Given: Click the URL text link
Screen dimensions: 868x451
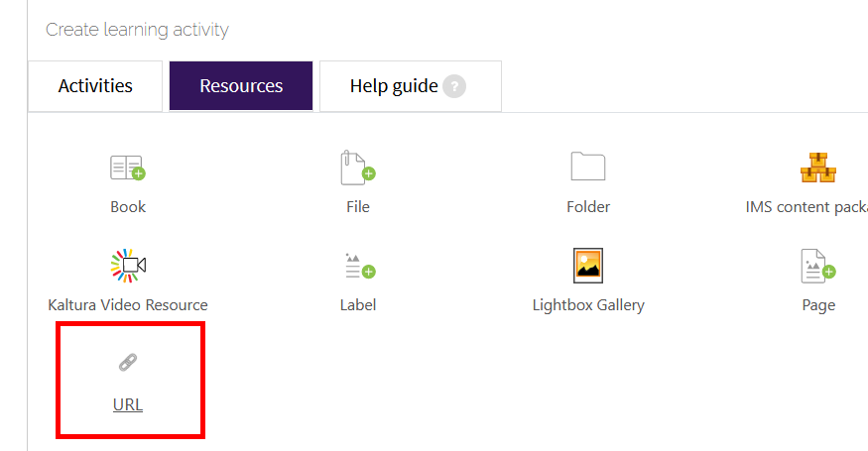Looking at the screenshot, I should 128,404.
